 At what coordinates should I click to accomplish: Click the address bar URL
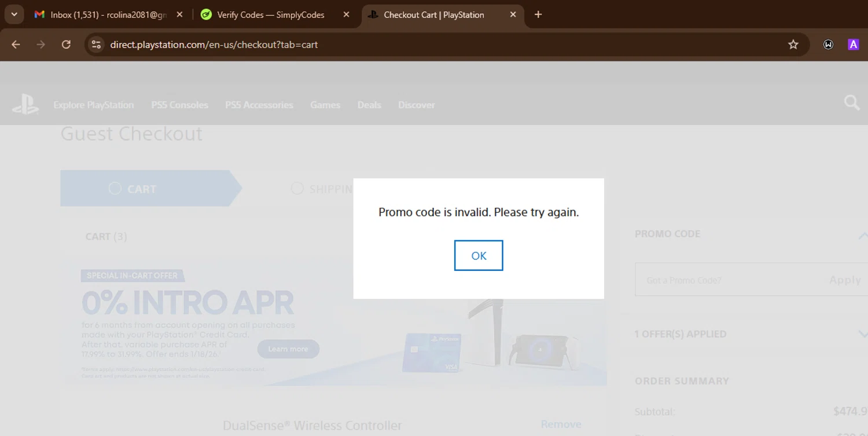click(214, 45)
